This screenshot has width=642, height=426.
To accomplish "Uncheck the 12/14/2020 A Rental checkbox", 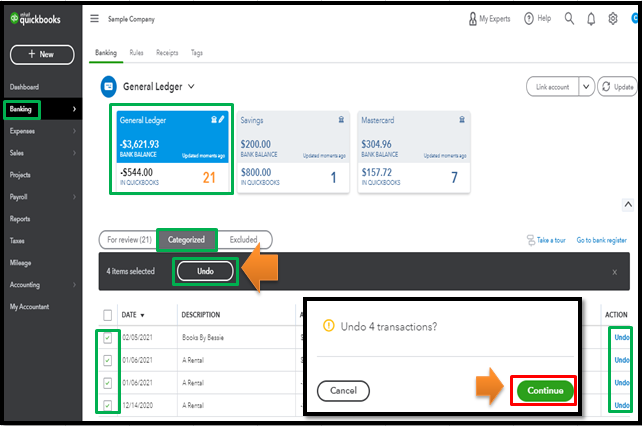I will coord(107,405).
